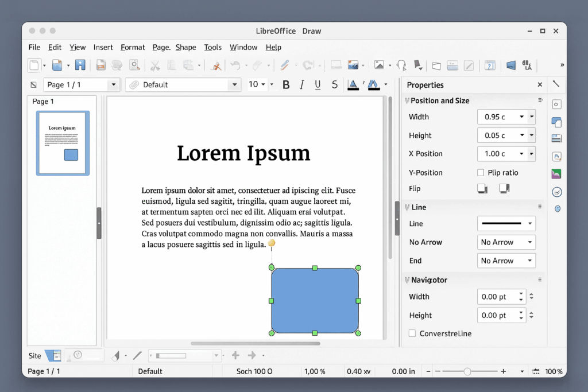588x392 pixels.
Task: Select the Print icon in the toolbar
Action: (117, 65)
